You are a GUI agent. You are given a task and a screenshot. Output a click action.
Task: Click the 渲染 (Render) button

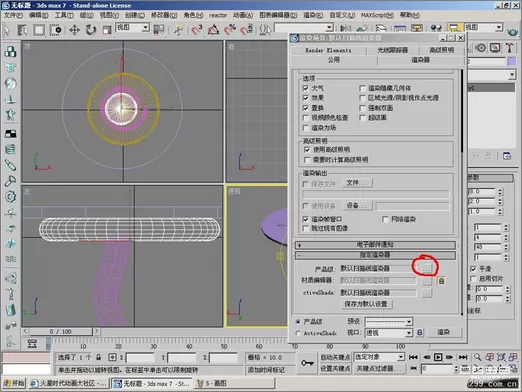(x=444, y=332)
